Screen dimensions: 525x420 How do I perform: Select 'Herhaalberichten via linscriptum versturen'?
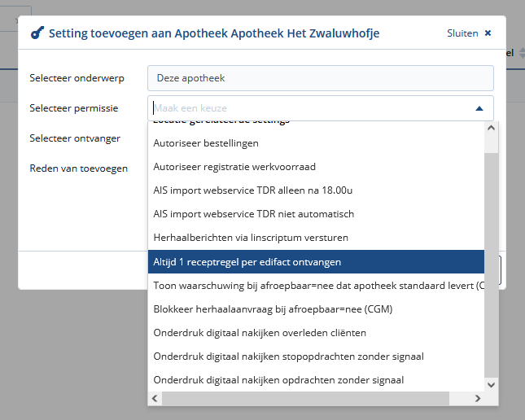coord(251,238)
